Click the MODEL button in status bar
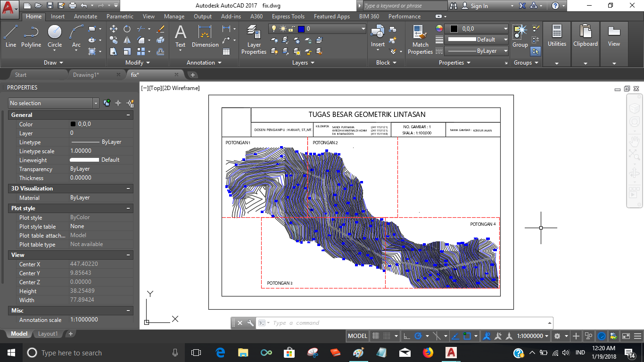The height and width of the screenshot is (362, 644). [x=357, y=336]
